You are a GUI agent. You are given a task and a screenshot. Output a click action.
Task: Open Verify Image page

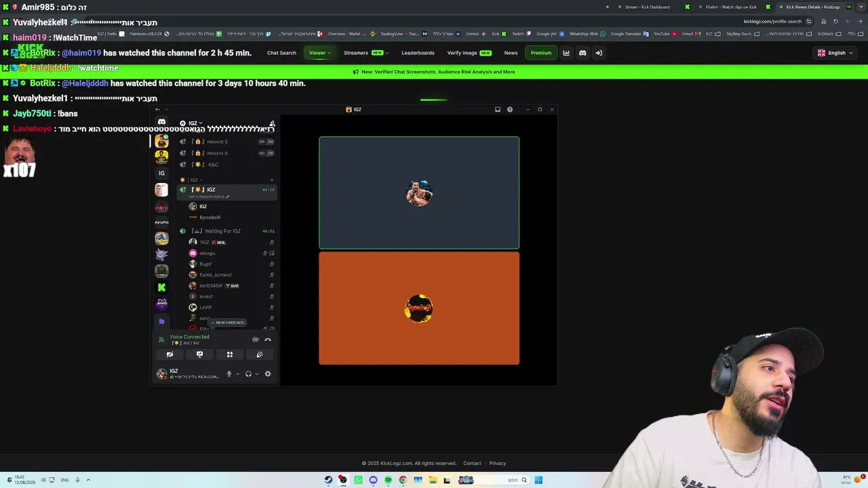(x=469, y=53)
